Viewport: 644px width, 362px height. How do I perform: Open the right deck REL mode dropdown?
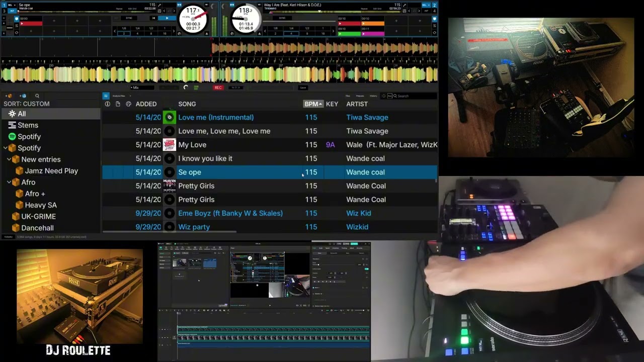click(427, 5)
